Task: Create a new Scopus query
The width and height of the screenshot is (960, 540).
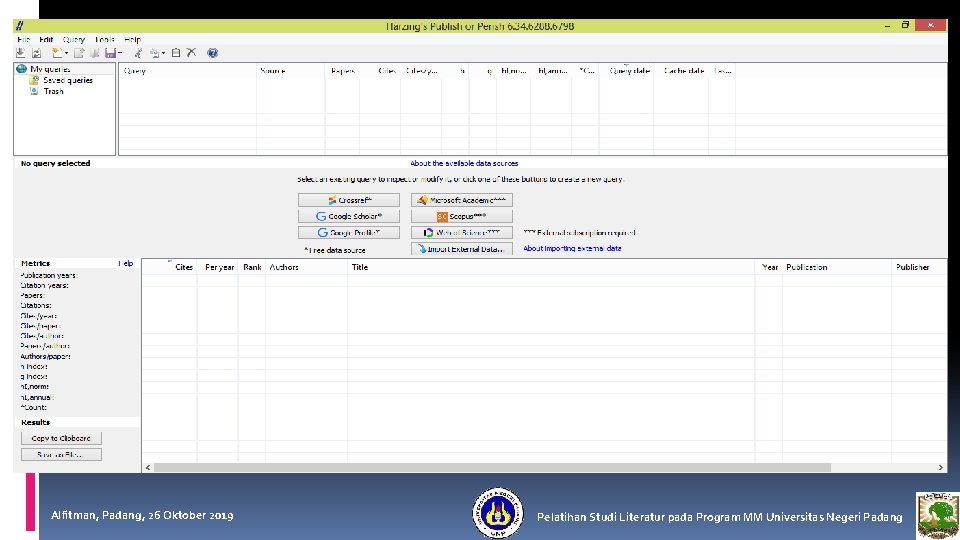Action: click(462, 216)
